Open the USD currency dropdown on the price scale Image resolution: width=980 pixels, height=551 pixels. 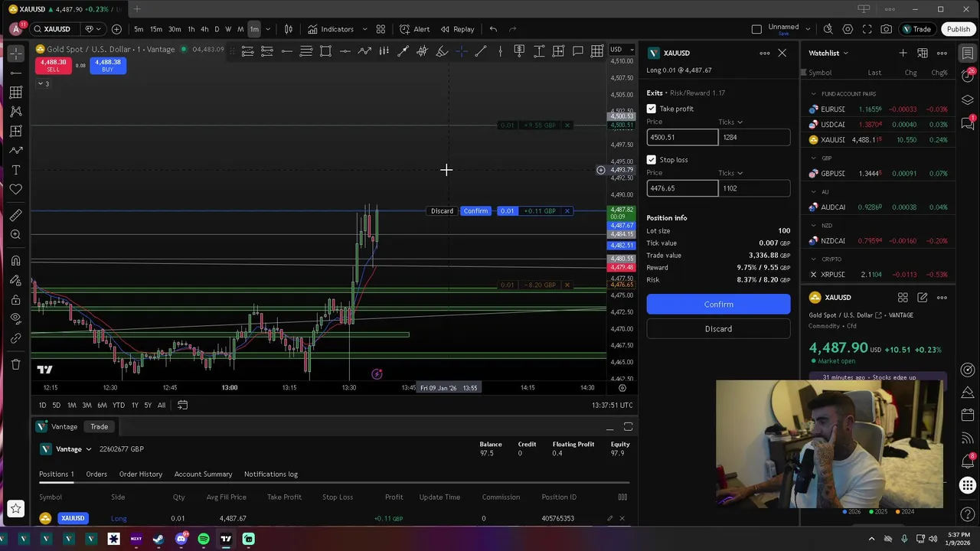pos(621,49)
